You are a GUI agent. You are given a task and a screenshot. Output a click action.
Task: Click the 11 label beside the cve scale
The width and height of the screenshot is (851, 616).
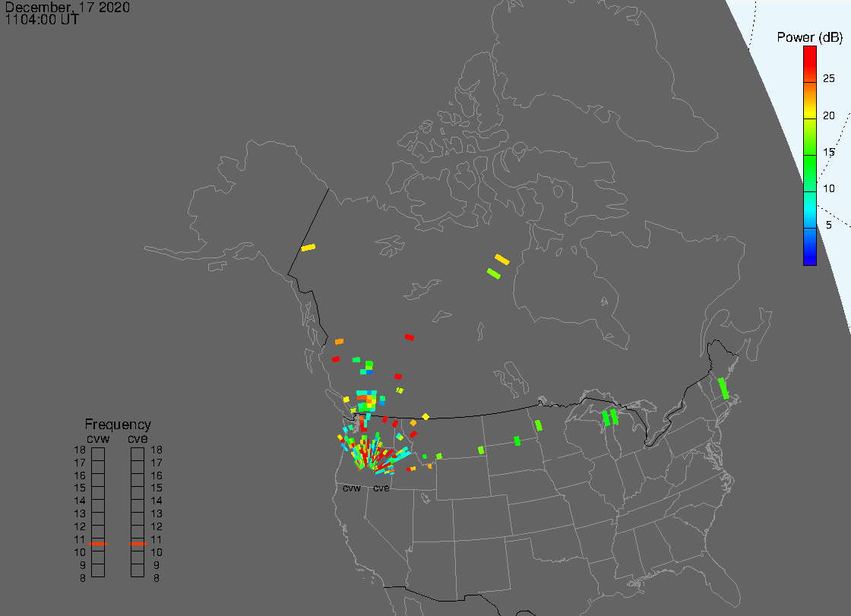[x=157, y=539]
